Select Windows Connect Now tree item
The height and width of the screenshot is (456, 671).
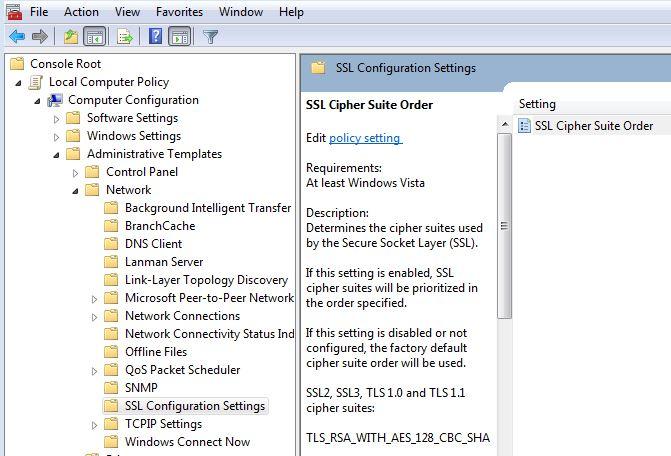tap(187, 441)
